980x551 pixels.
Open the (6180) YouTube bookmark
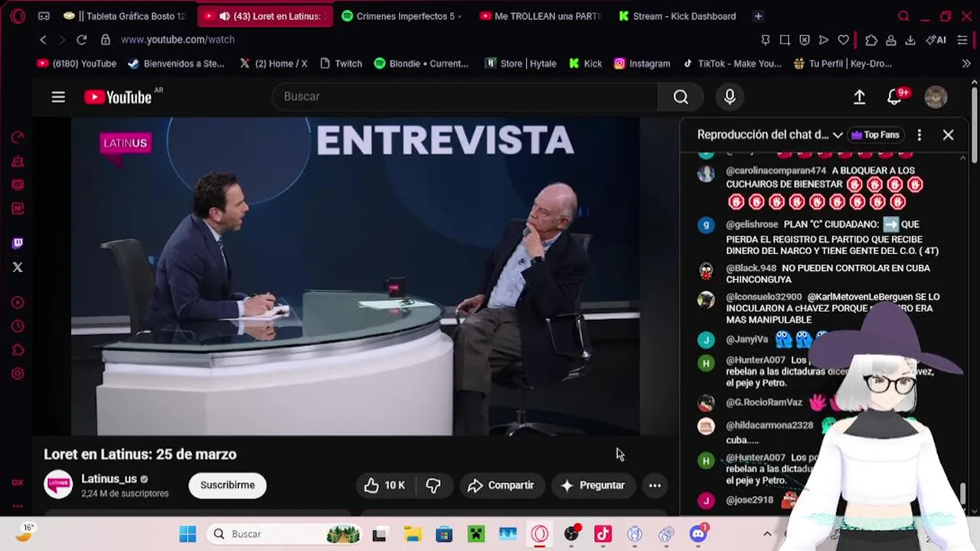point(77,64)
